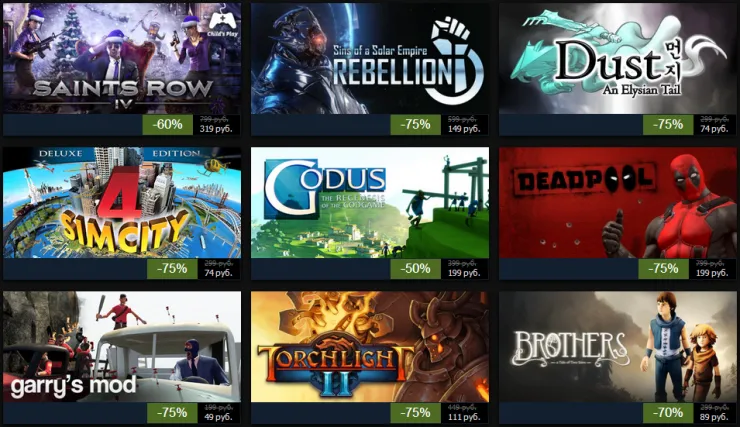Click the 89 руб. price under Brothers
The height and width of the screenshot is (427, 740).
tap(714, 417)
